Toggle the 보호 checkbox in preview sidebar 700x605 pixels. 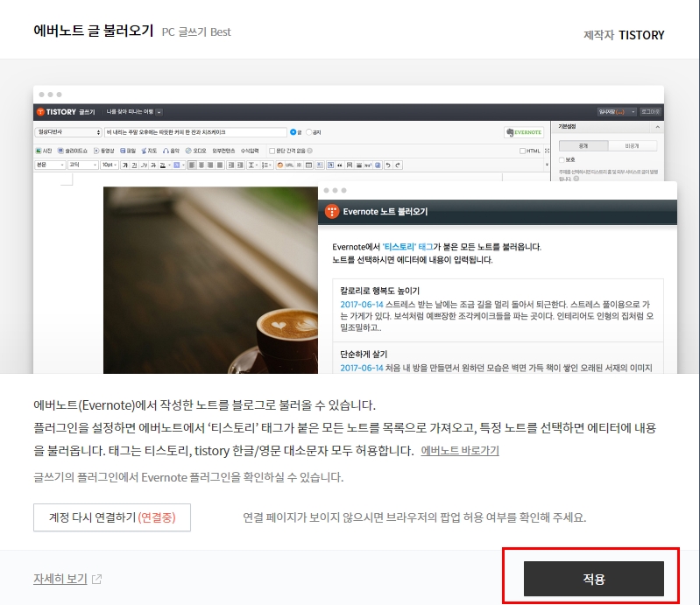click(562, 159)
